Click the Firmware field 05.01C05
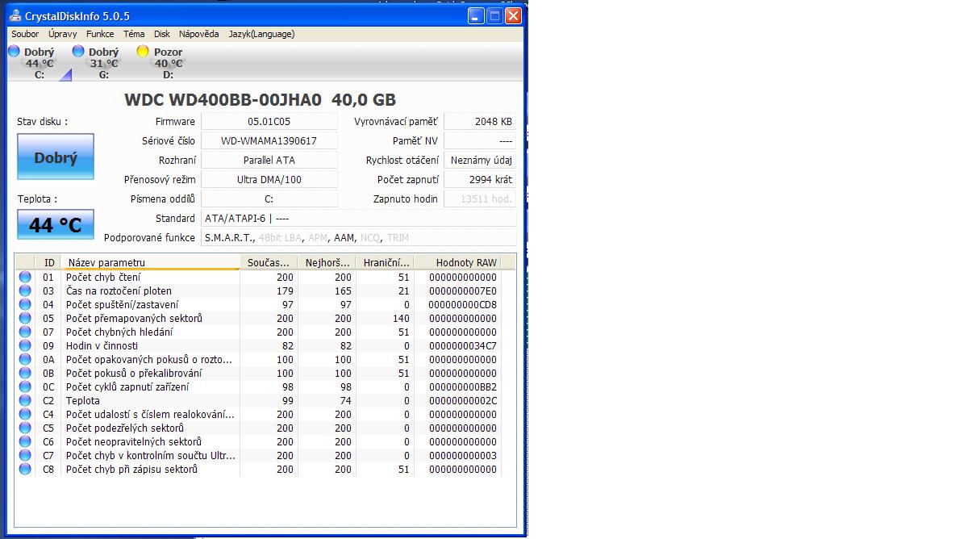Viewport: 980px width, 539px height. tap(269, 122)
